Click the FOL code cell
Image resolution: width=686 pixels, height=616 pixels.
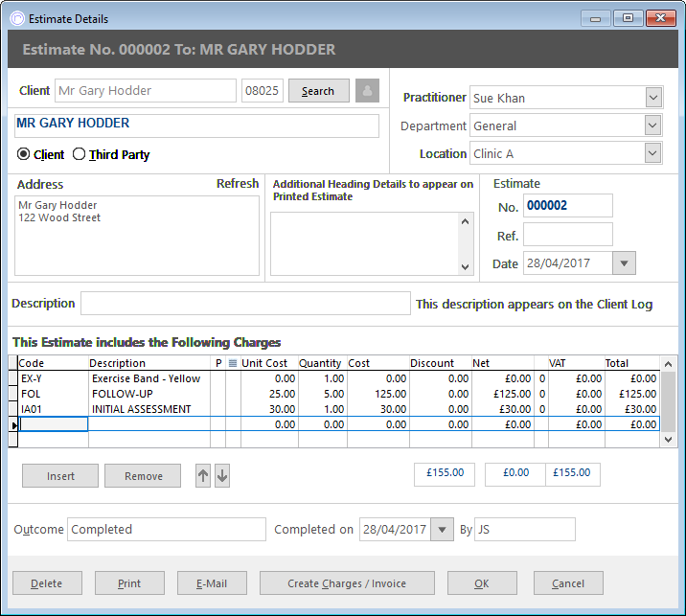[53, 394]
